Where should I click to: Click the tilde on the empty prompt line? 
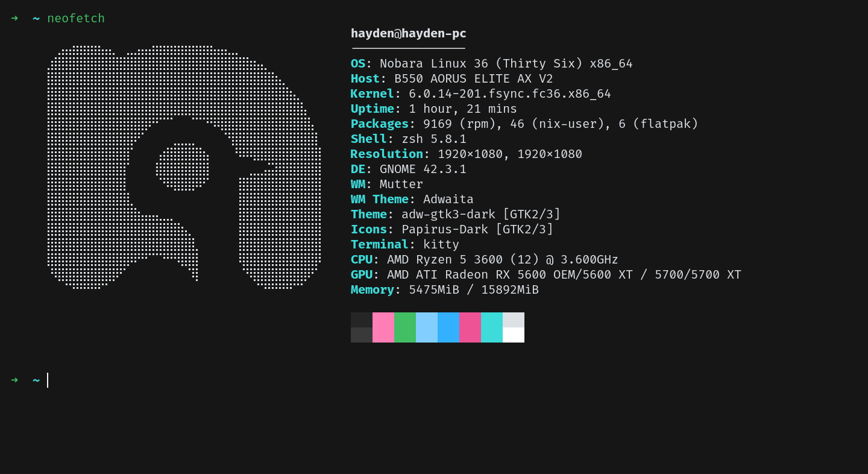click(x=36, y=380)
